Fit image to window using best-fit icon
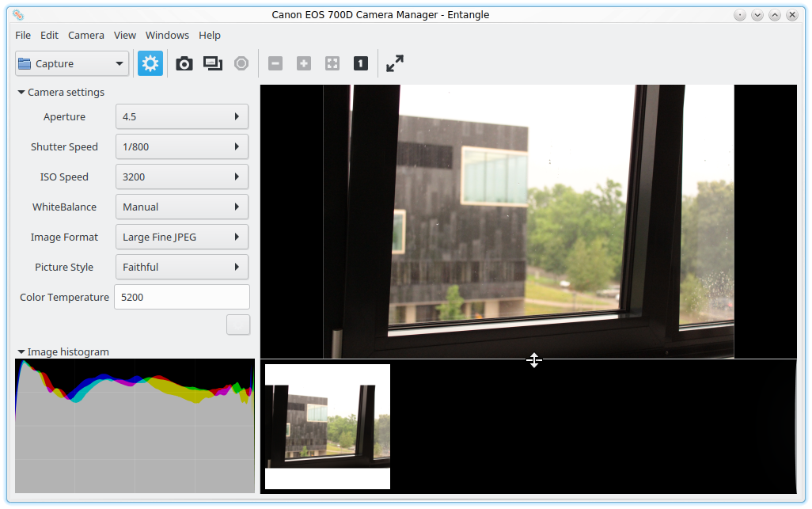This screenshot has height=509, width=812. [332, 64]
